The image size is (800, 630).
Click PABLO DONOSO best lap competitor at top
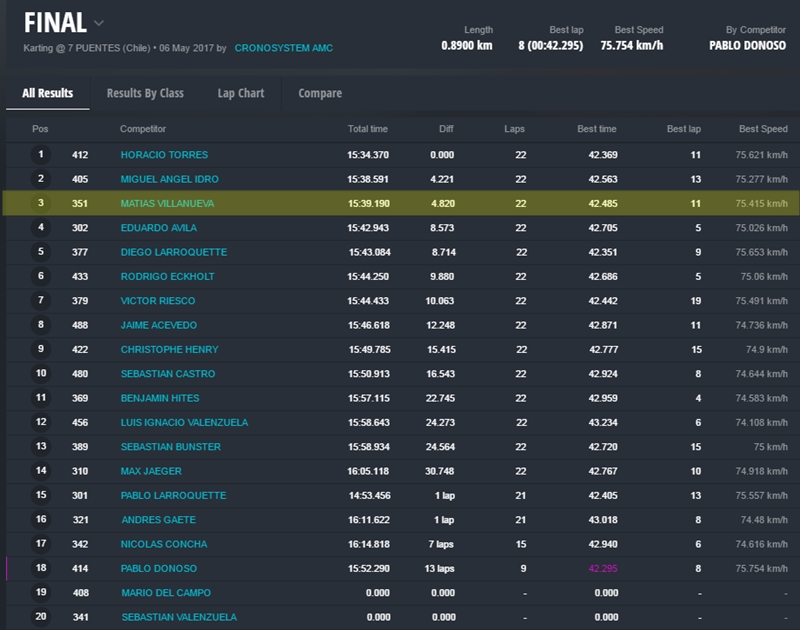click(749, 45)
